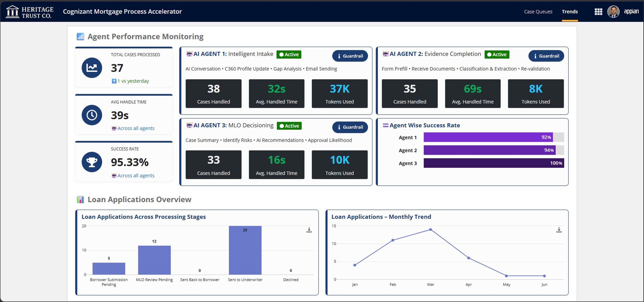Click 'Sent Back to Borrower' axis label

(200, 280)
